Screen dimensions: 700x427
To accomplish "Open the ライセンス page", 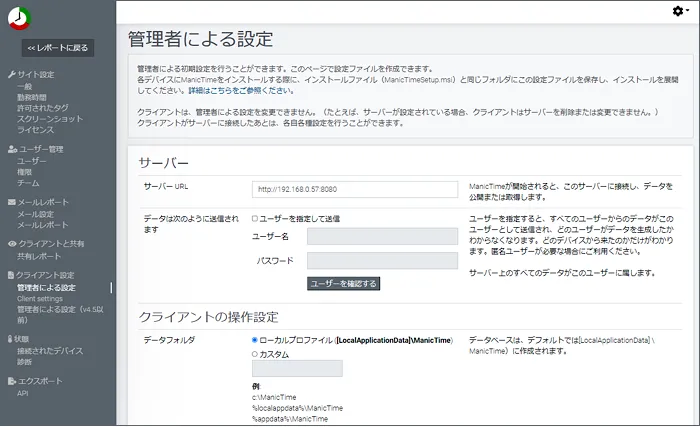I will pyautogui.click(x=35, y=130).
